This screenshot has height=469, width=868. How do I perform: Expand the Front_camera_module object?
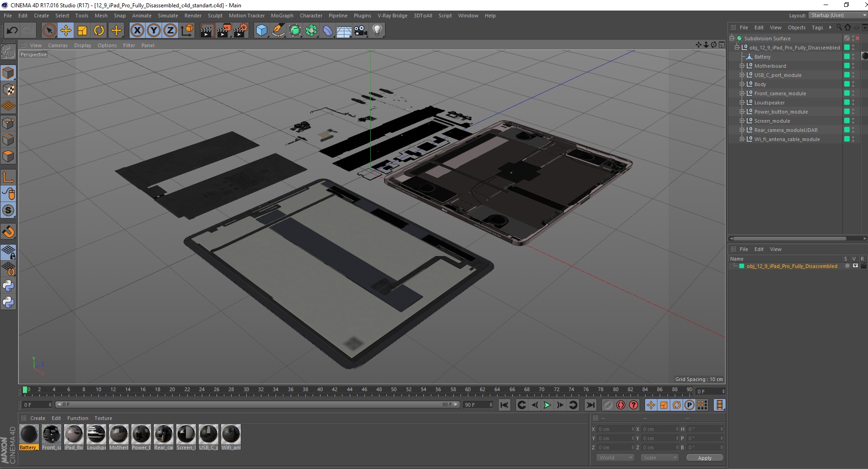[x=742, y=93]
